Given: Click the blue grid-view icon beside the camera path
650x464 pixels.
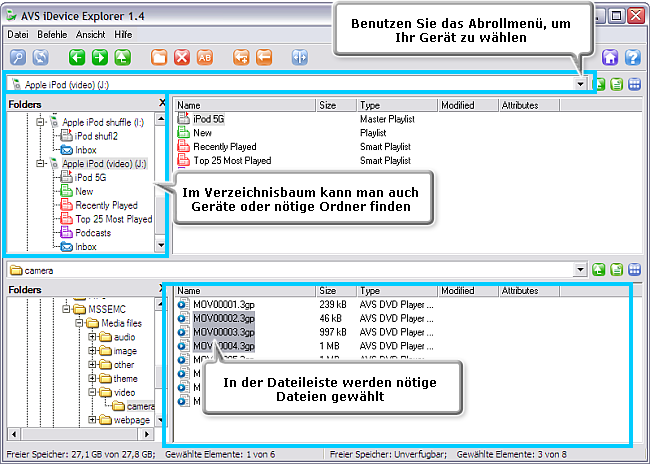Looking at the screenshot, I should [x=635, y=270].
